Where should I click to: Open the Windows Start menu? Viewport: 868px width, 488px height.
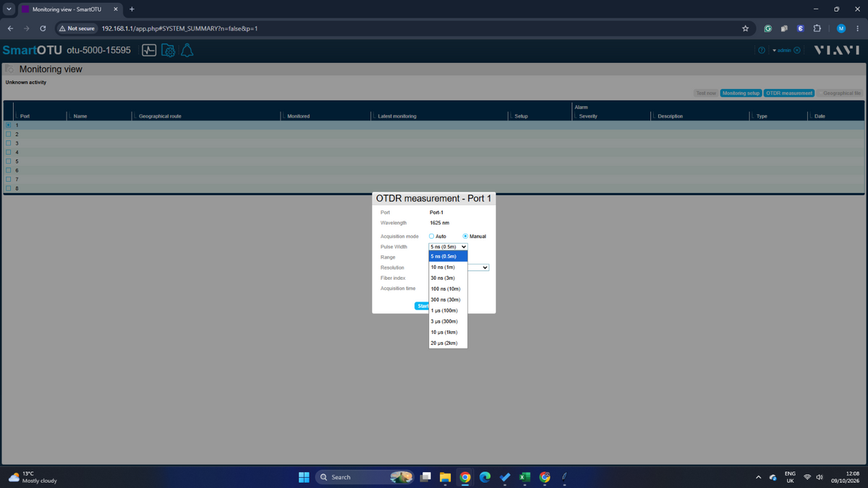(304, 477)
